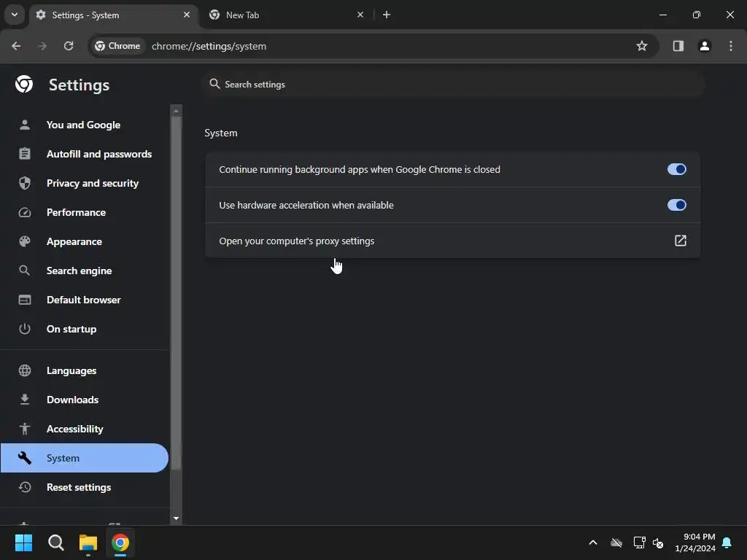Open the three-dot Chrome menu
The height and width of the screenshot is (560, 747).
(731, 46)
